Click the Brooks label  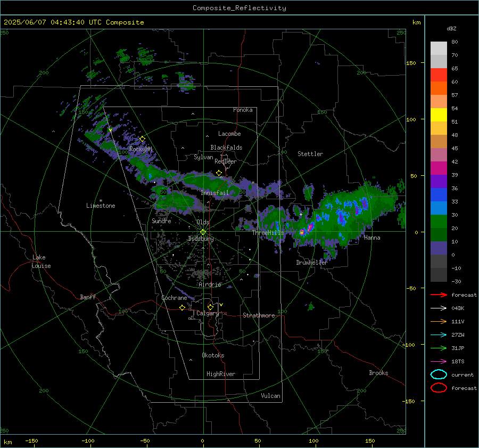378,373
